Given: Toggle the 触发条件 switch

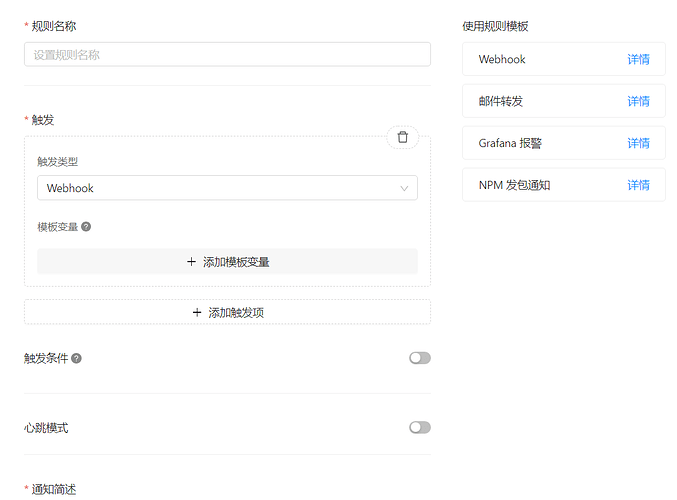Looking at the screenshot, I should tap(420, 358).
